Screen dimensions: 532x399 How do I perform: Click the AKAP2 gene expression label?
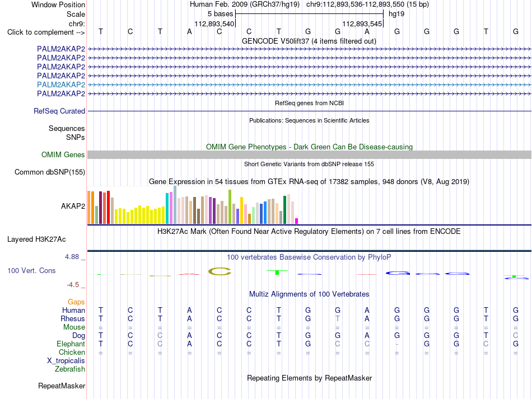pyautogui.click(x=73, y=206)
